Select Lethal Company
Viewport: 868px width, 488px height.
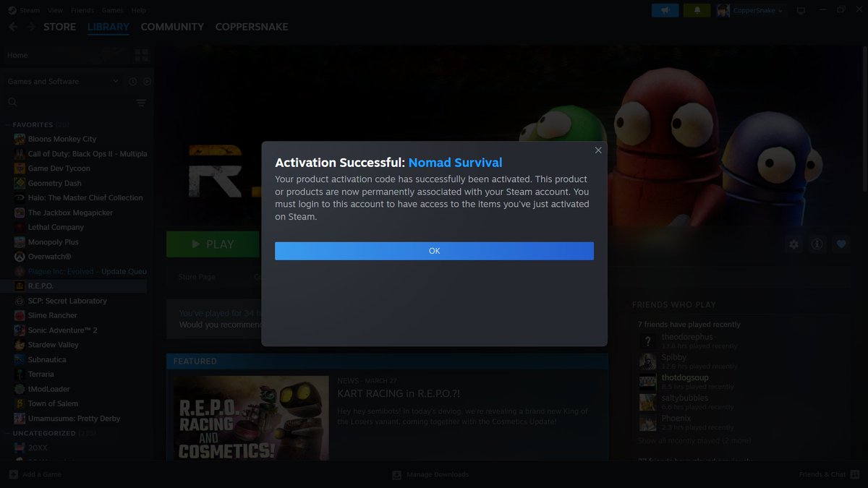[56, 227]
